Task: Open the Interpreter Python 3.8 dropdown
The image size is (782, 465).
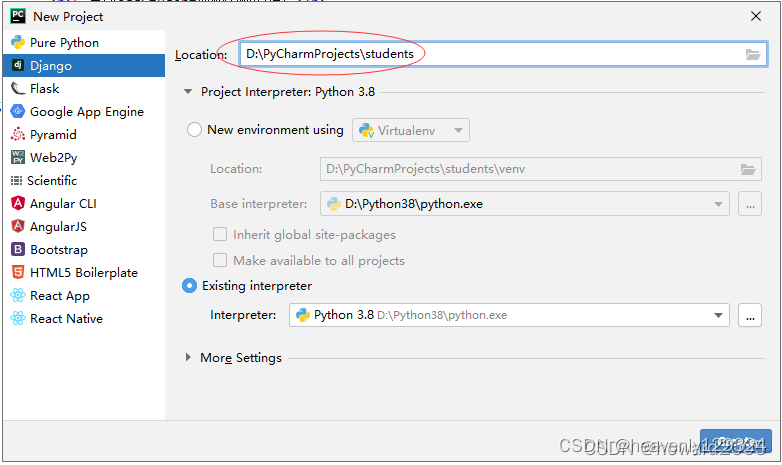Action: pyautogui.click(x=509, y=315)
